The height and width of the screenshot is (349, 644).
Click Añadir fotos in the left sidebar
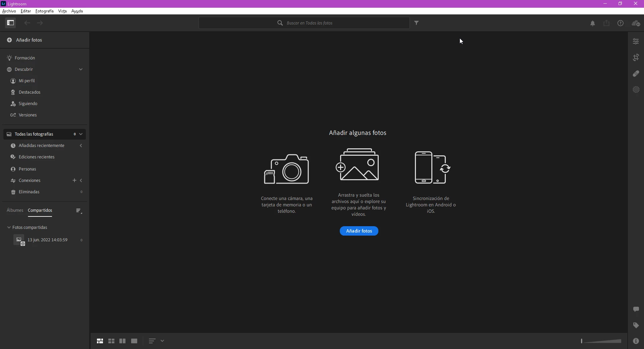25,40
